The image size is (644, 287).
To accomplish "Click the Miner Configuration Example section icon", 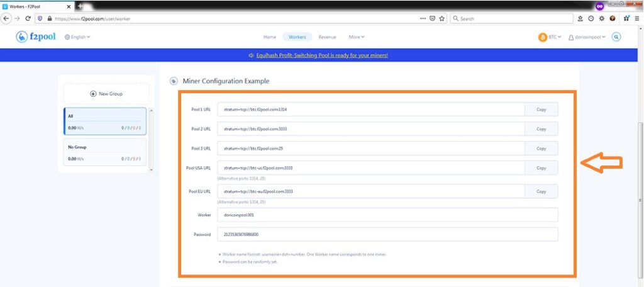I will pyautogui.click(x=174, y=81).
